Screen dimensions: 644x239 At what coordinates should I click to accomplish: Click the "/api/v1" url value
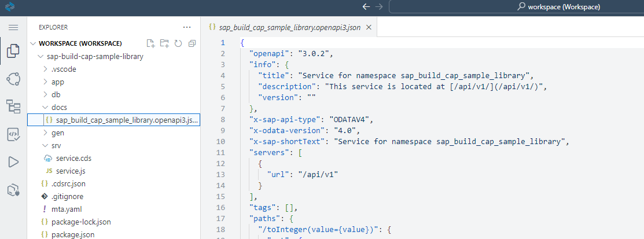(x=319, y=175)
